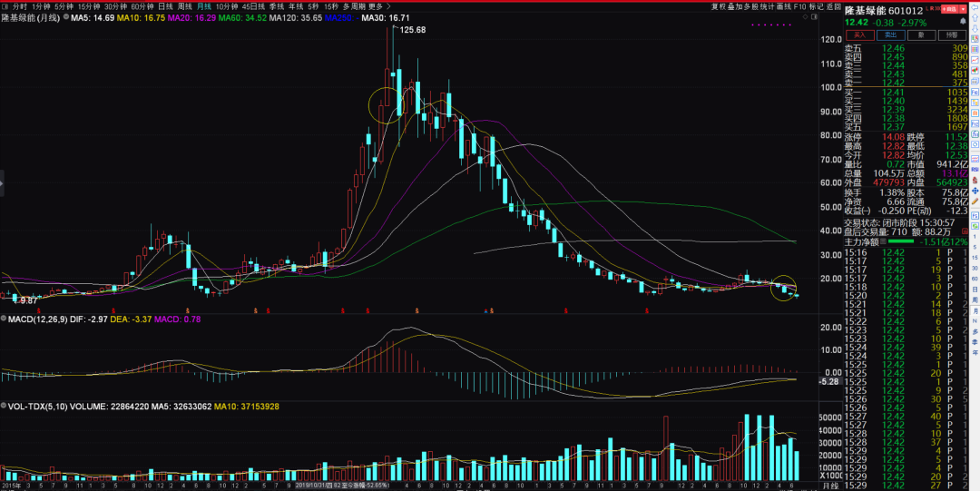This screenshot has height=491, width=980.
Task: Click the 返回 return button
Action: click(834, 6)
